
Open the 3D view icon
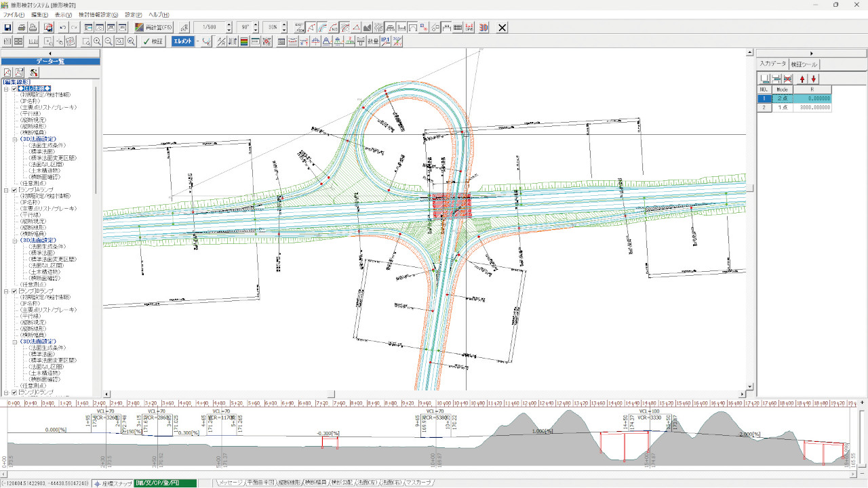(x=484, y=28)
